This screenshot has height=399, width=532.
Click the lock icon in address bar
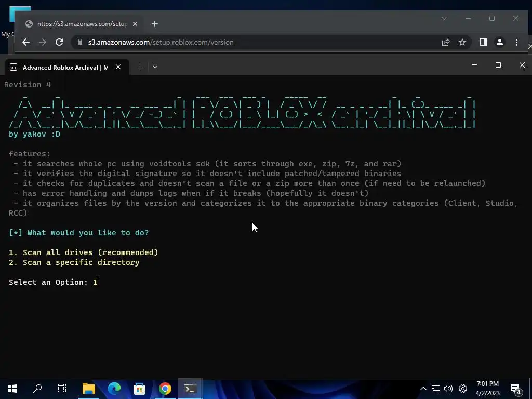[x=80, y=42]
